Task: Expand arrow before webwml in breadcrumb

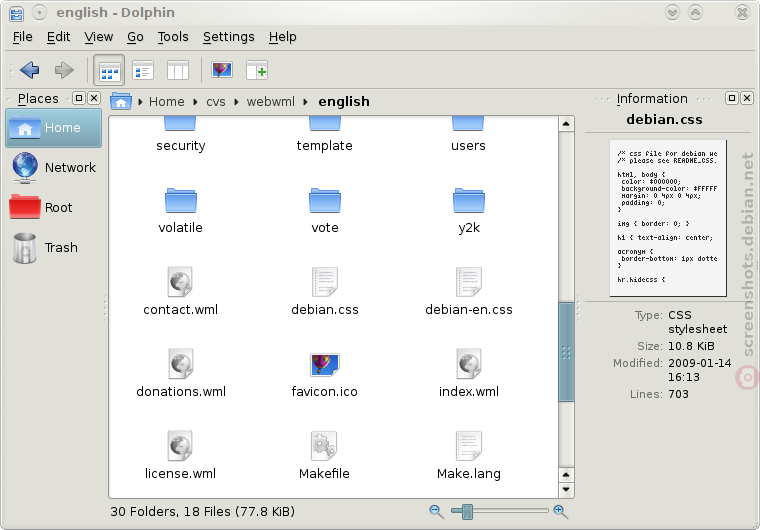Action: pyautogui.click(x=237, y=102)
